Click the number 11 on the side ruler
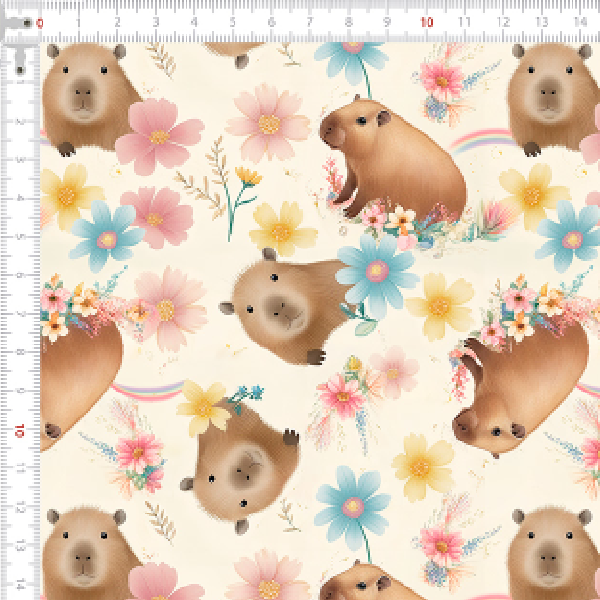 click(21, 468)
